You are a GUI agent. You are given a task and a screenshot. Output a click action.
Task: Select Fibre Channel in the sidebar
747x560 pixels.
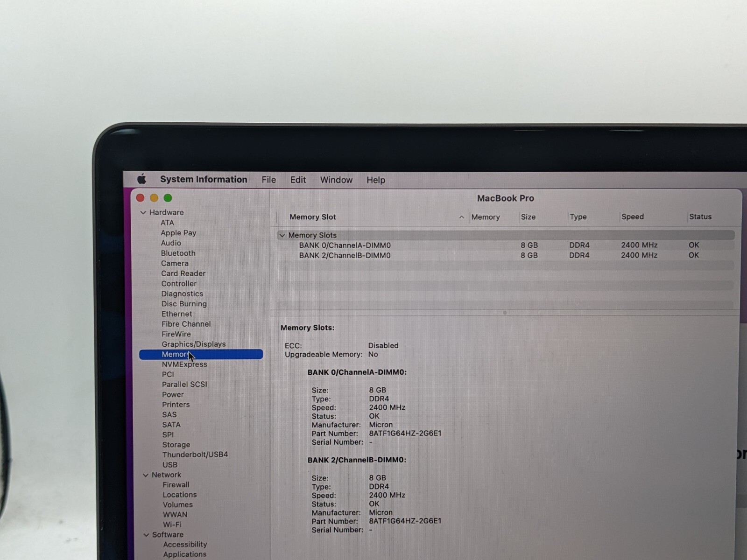186,324
